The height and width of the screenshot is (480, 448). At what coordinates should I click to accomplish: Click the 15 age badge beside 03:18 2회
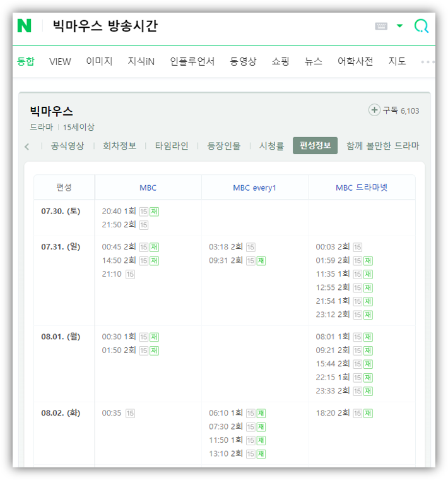coord(251,247)
